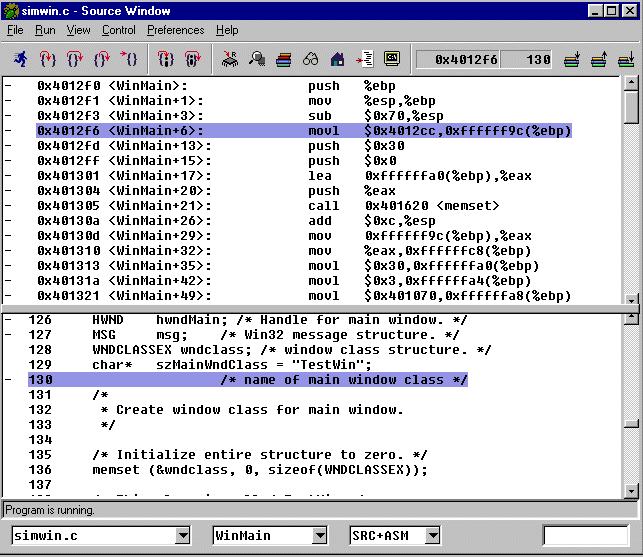
Task: Open the Control menu
Action: click(x=118, y=30)
